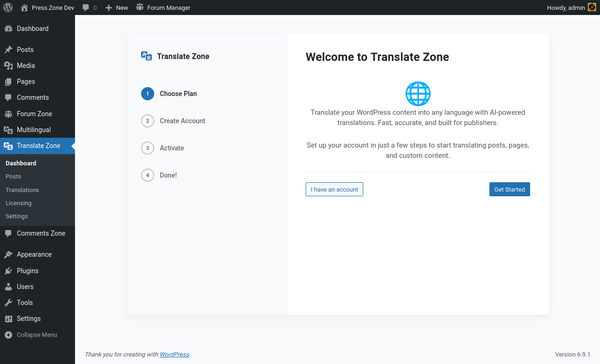The height and width of the screenshot is (364, 600).
Task: Open the Plugins menu label
Action: (x=28, y=271)
